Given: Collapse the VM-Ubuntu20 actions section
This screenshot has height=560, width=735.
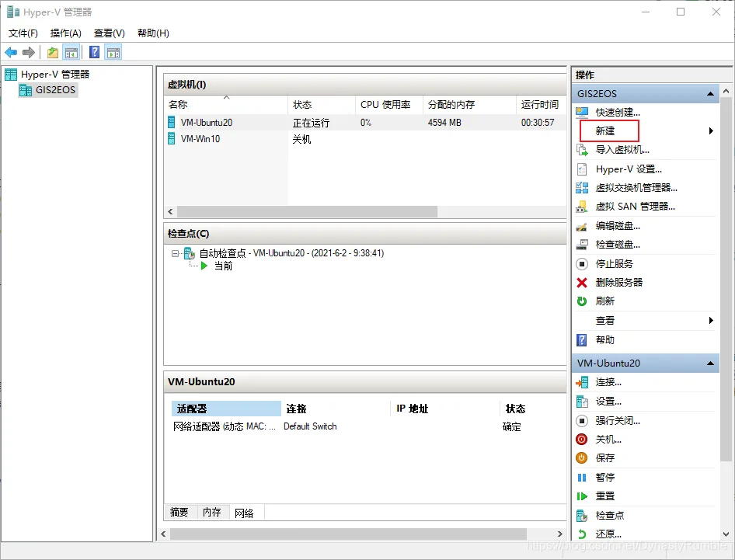Looking at the screenshot, I should click(710, 363).
